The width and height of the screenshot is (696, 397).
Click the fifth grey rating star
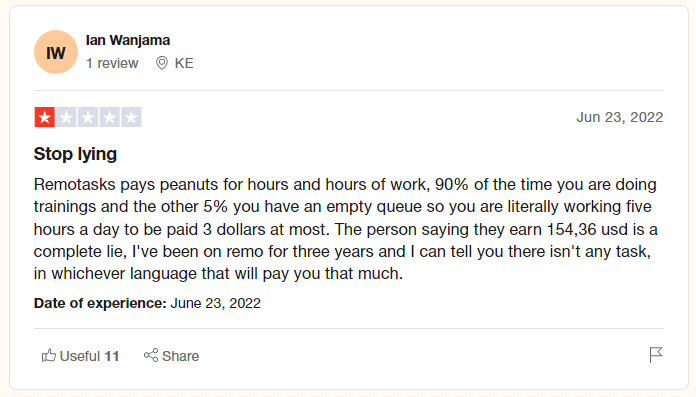coord(131,117)
